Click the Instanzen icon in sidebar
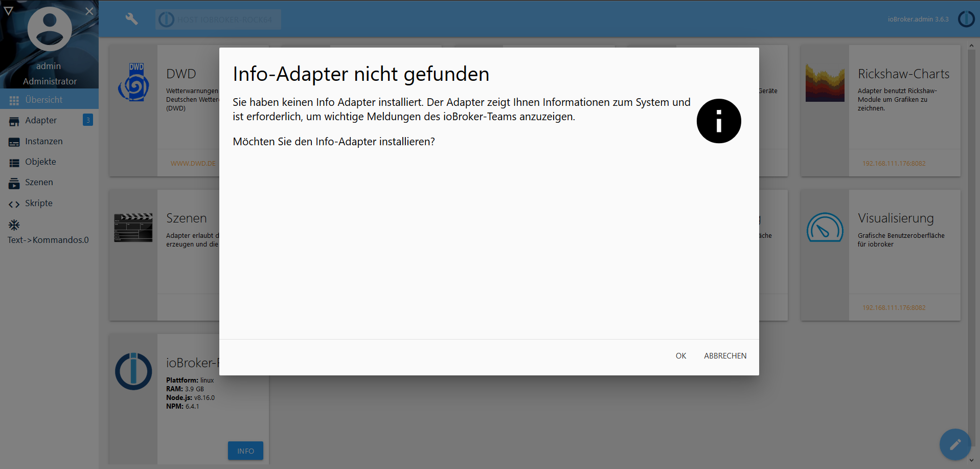This screenshot has height=469, width=980. click(x=14, y=142)
